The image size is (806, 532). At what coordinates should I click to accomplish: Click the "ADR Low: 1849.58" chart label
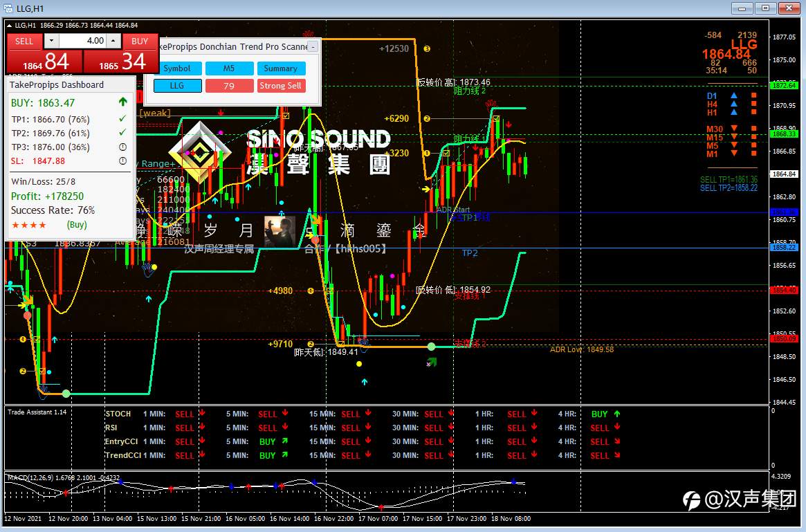(581, 349)
